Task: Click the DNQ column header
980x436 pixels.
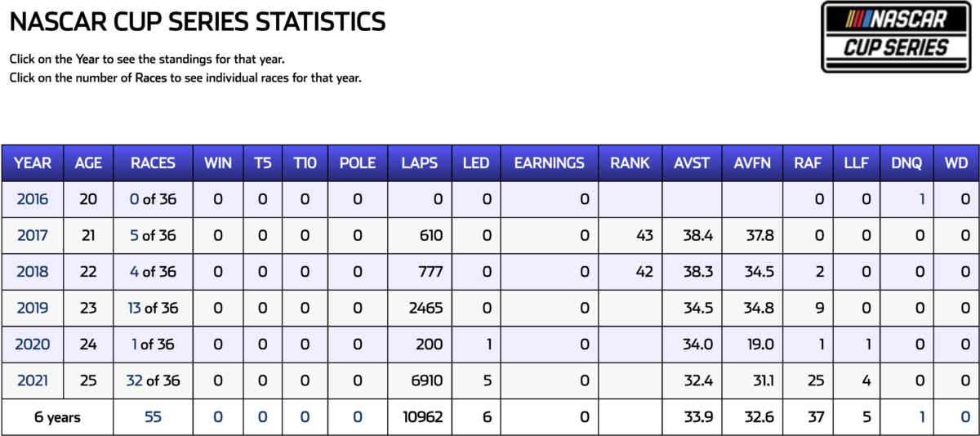Action: (x=906, y=162)
